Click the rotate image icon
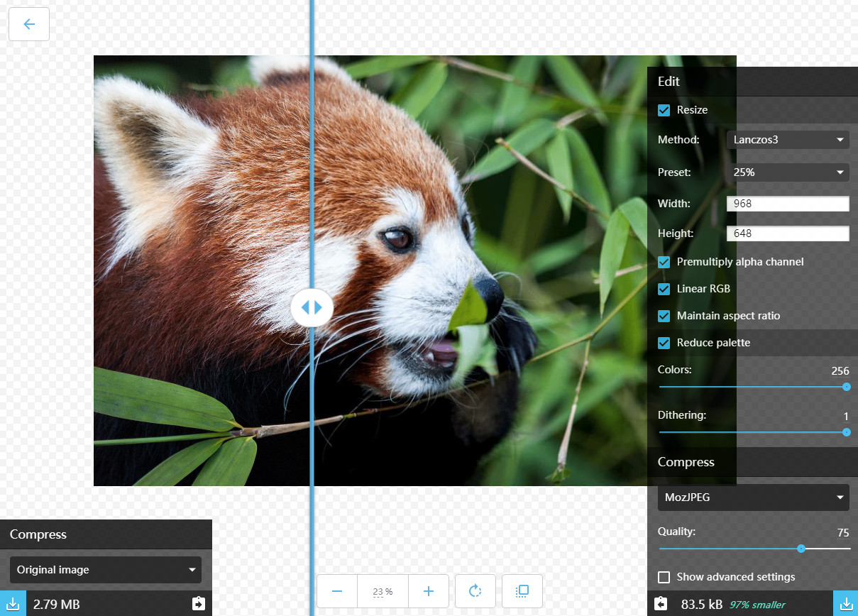 tap(475, 591)
